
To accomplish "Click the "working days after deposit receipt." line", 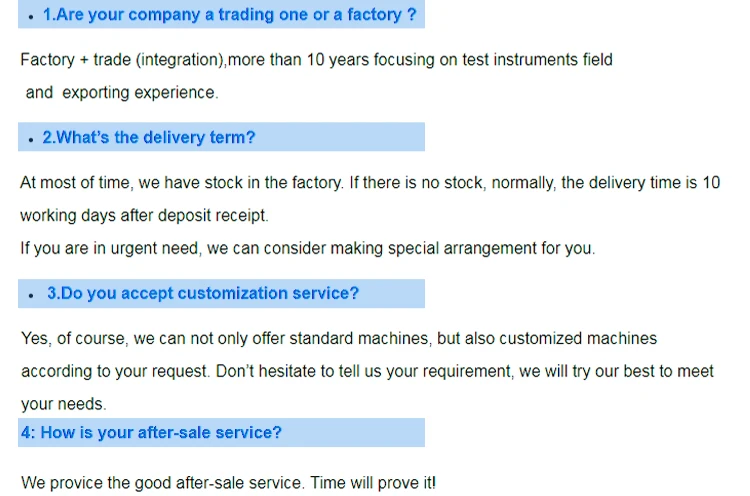I will 144,215.
